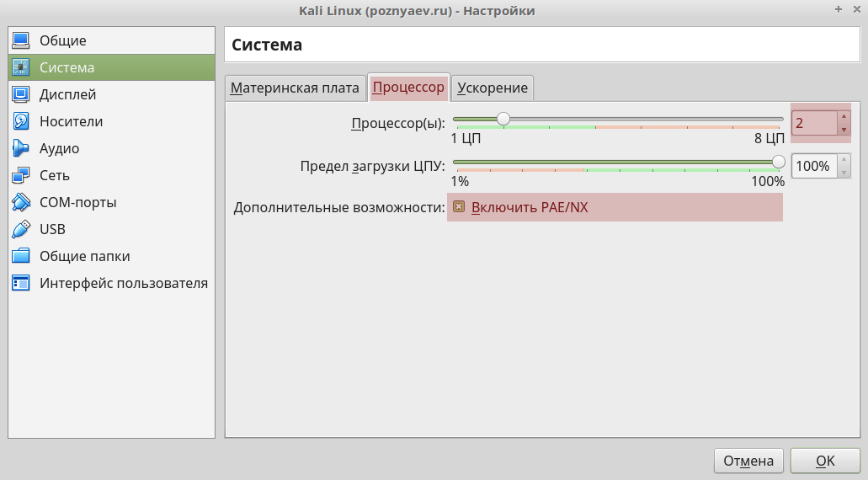Go to the Дисплей section

[111, 94]
